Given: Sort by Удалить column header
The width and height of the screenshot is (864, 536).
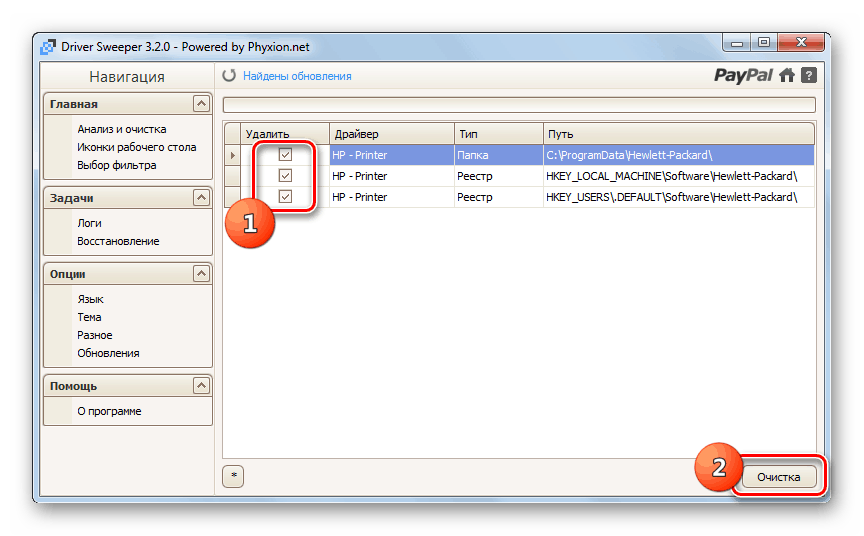Looking at the screenshot, I should pyautogui.click(x=285, y=134).
